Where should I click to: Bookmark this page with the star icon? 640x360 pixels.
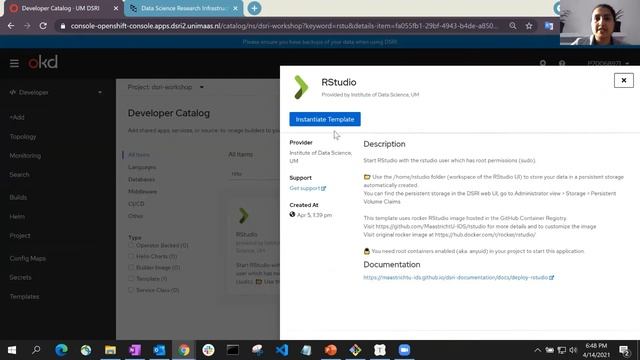(529, 26)
